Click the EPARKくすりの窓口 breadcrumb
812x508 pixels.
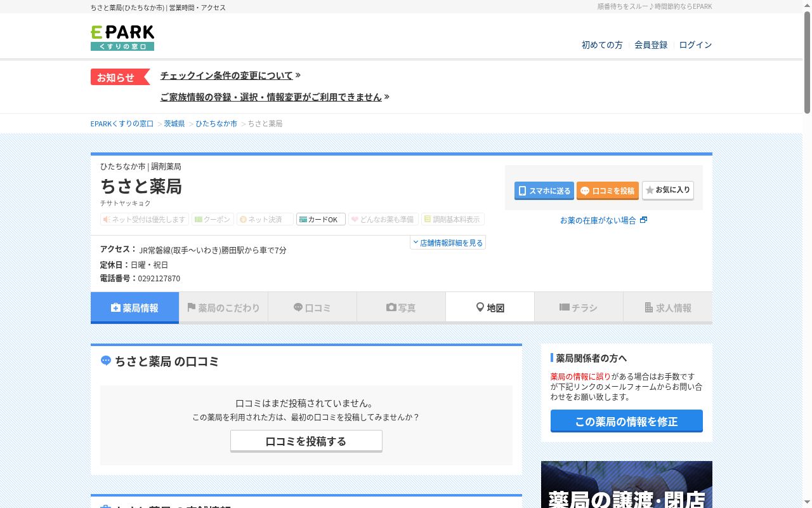[122, 124]
